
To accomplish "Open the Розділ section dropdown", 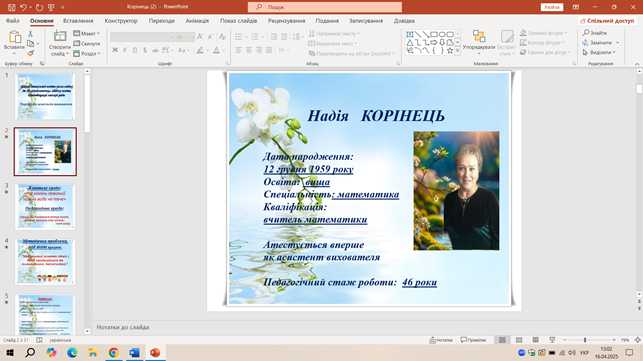I will point(87,53).
